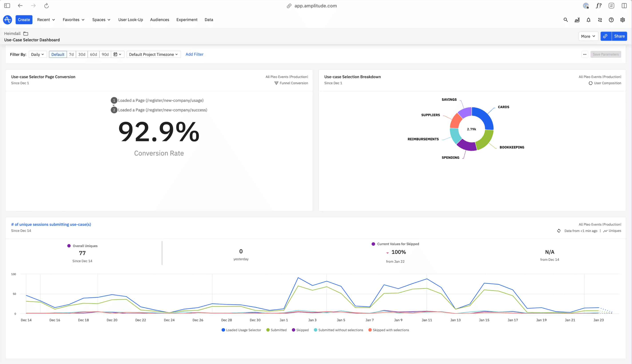This screenshot has width=632, height=364.
Task: Select the 7d date range
Action: [x=71, y=54]
